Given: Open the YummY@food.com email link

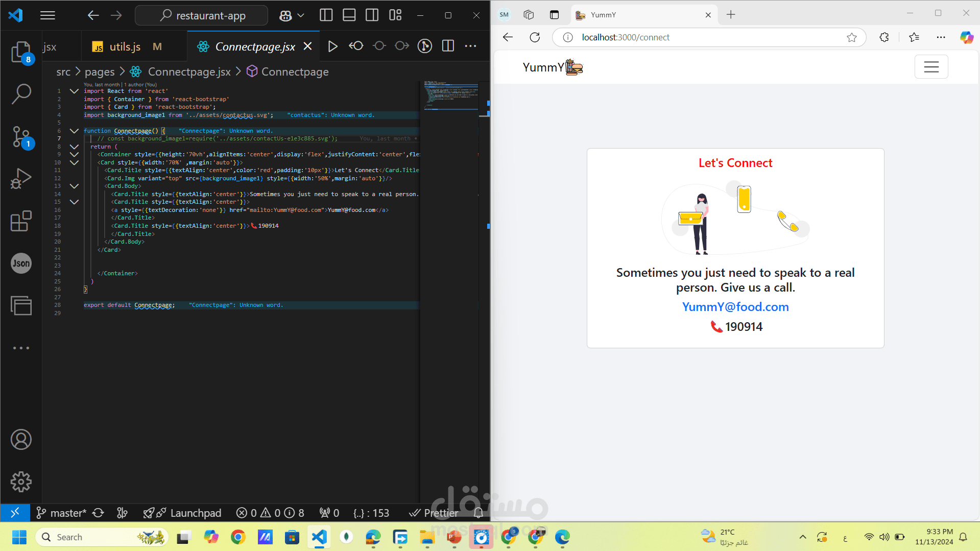Looking at the screenshot, I should click(735, 307).
